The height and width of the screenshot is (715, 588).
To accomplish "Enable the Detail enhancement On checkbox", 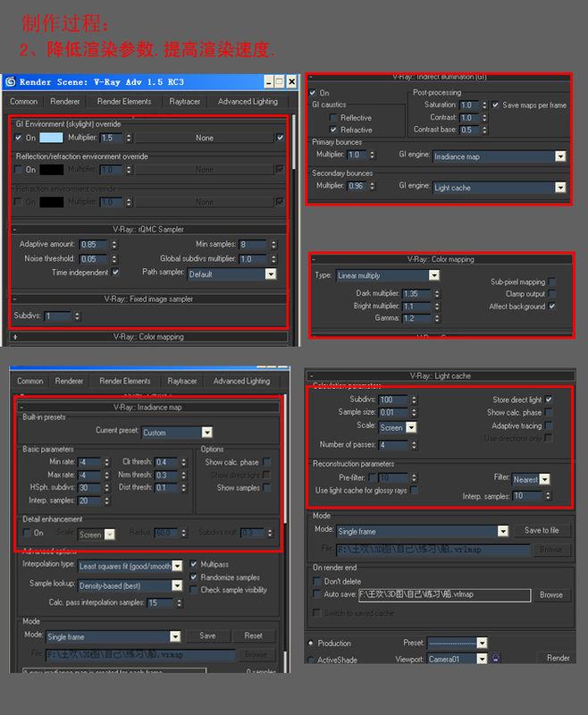I will (27, 533).
